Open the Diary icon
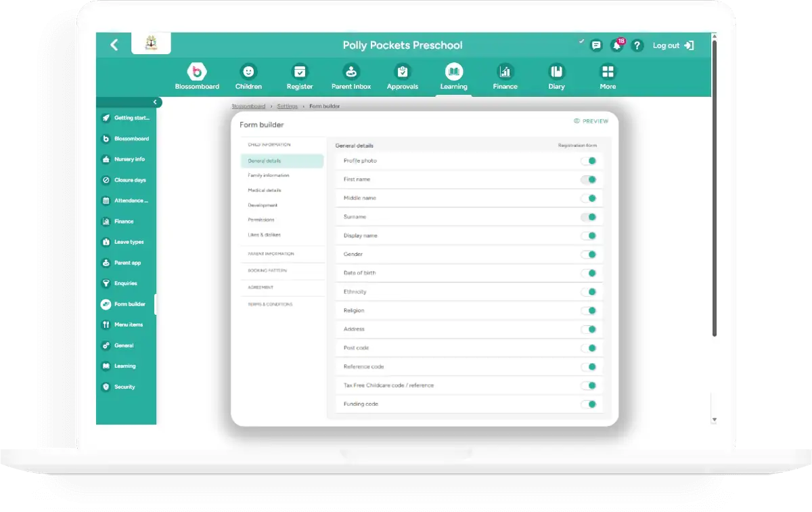812x512 pixels. pyautogui.click(x=556, y=72)
